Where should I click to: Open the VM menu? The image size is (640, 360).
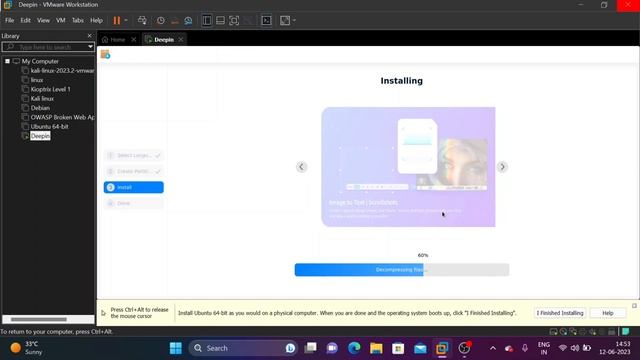[x=61, y=20]
